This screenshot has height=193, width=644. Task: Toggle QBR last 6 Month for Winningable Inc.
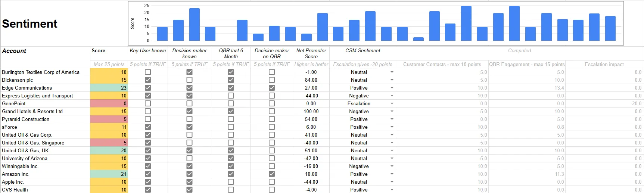231,166
